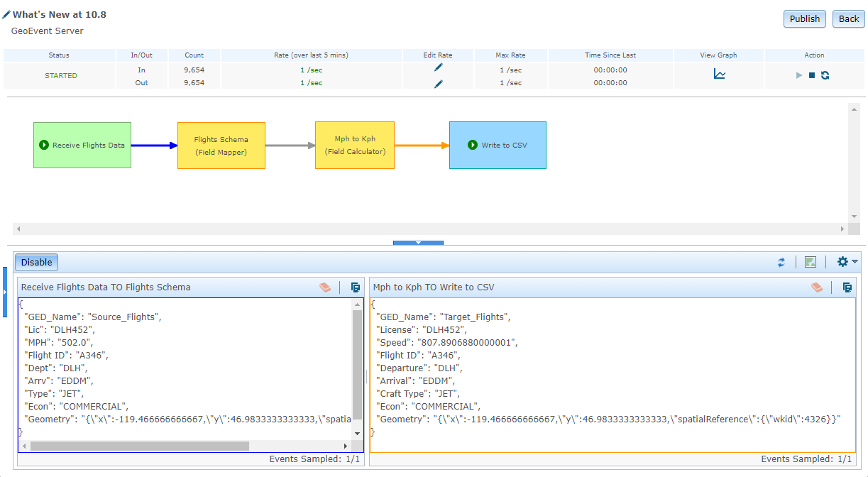Click the restart action icon
The height and width of the screenshot is (477, 868).
825,75
